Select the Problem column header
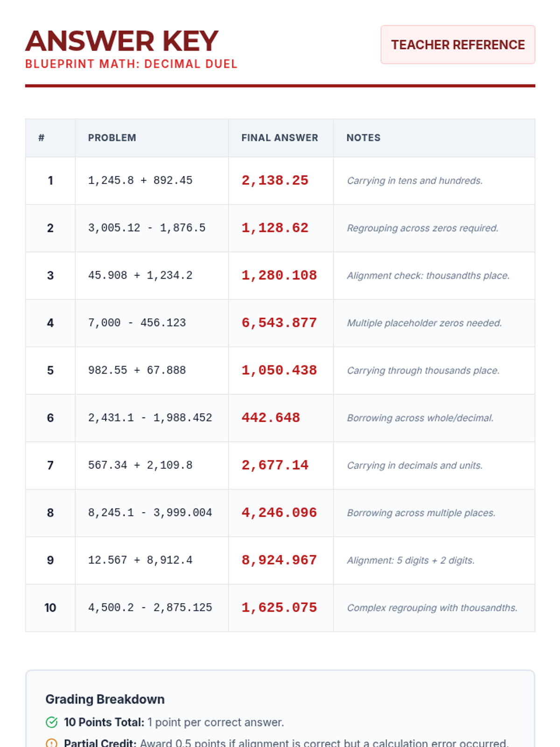This screenshot has height=747, width=560. pyautogui.click(x=112, y=138)
